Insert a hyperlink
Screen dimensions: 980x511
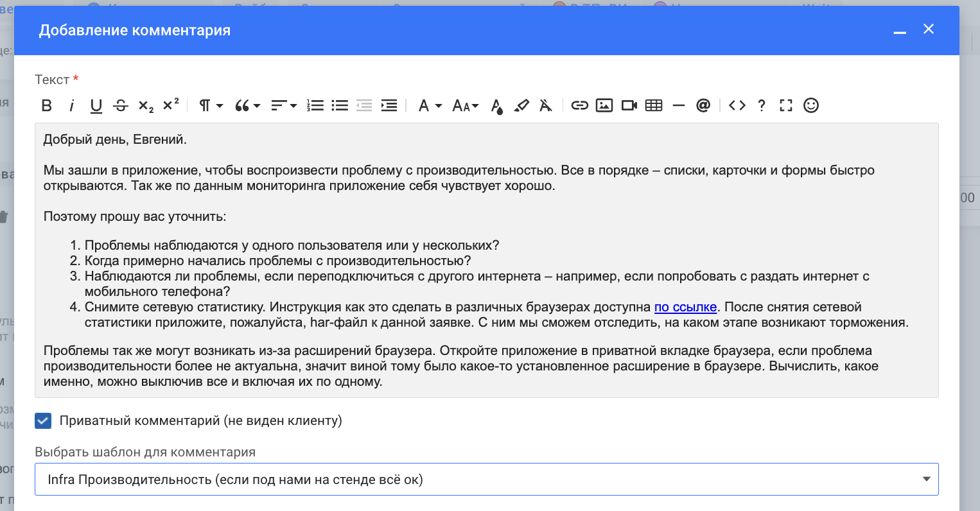[x=579, y=105]
